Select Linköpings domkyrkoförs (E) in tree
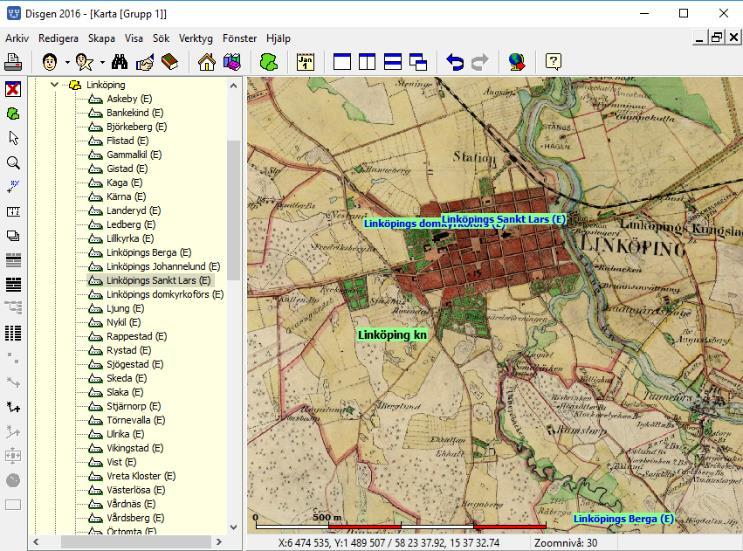This screenshot has width=743, height=551. point(165,294)
